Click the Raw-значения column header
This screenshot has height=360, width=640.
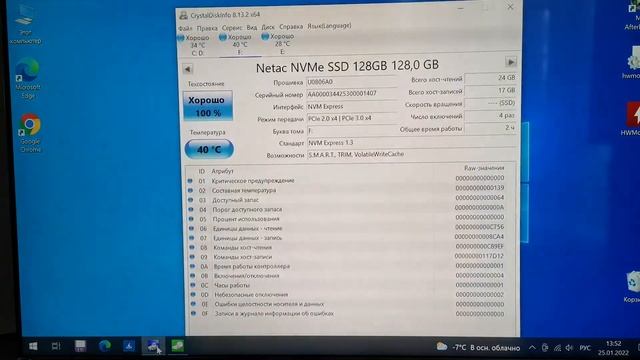point(484,168)
